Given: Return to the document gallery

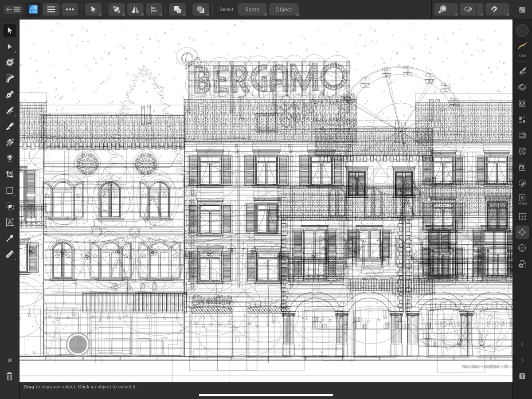Looking at the screenshot, I should point(13,9).
